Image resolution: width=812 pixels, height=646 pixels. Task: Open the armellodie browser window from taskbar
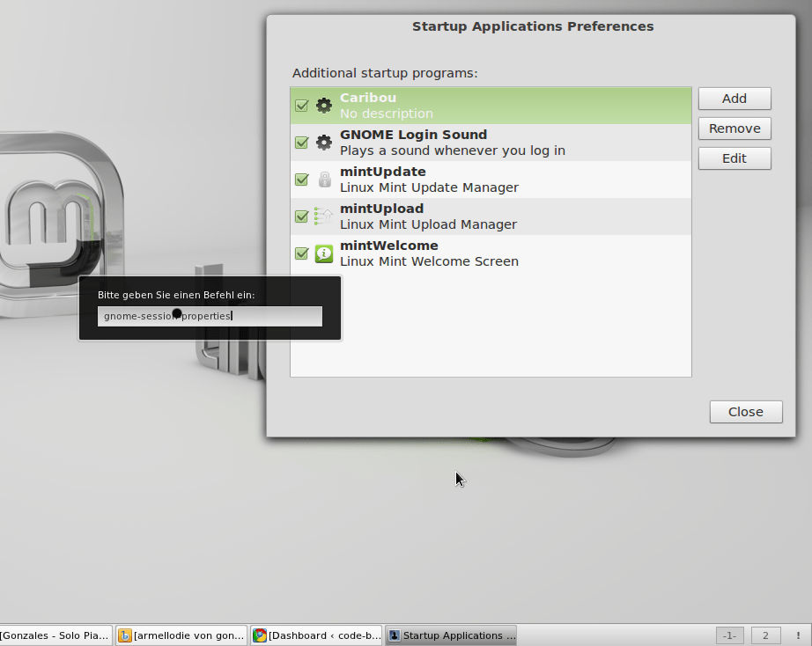click(x=181, y=635)
